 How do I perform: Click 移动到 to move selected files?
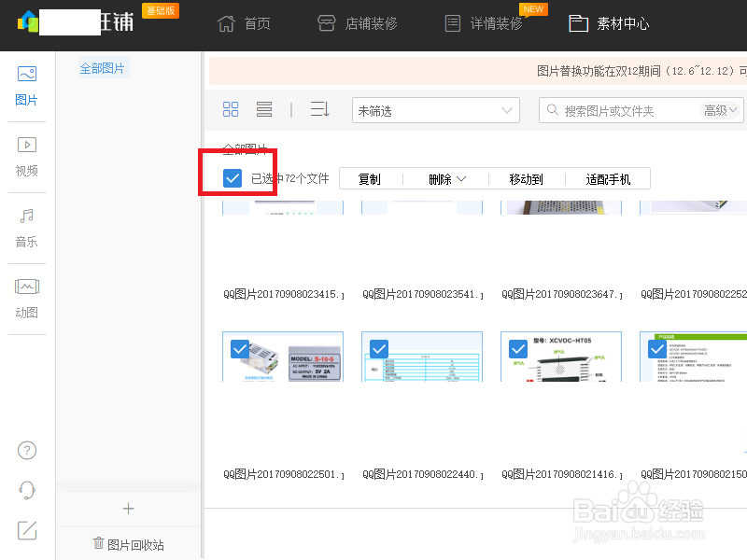(525, 177)
